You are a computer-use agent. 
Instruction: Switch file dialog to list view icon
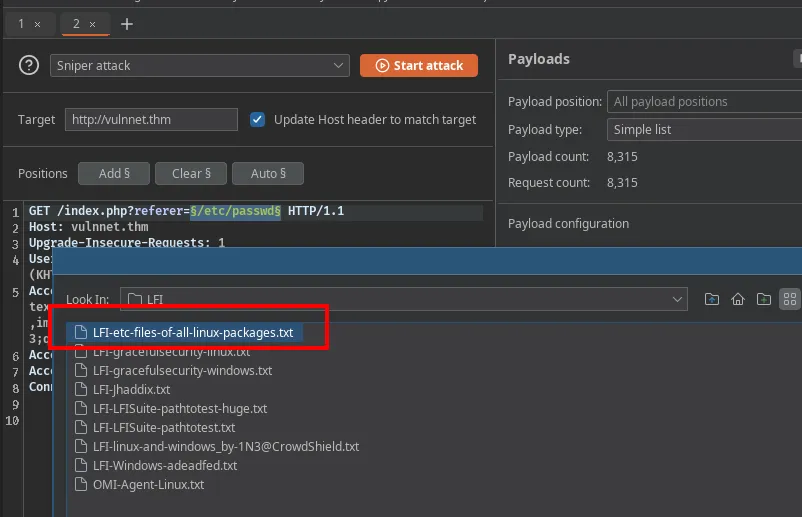pos(790,299)
